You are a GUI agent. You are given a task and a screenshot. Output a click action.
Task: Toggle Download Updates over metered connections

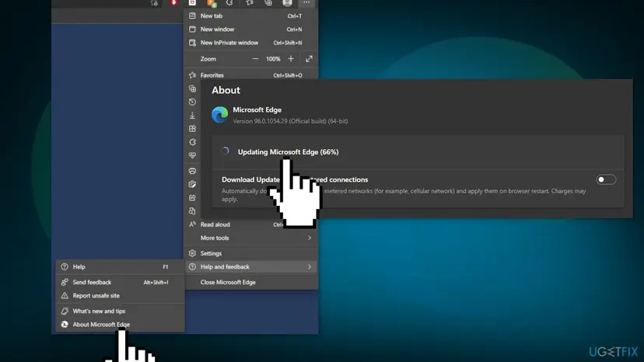click(606, 179)
